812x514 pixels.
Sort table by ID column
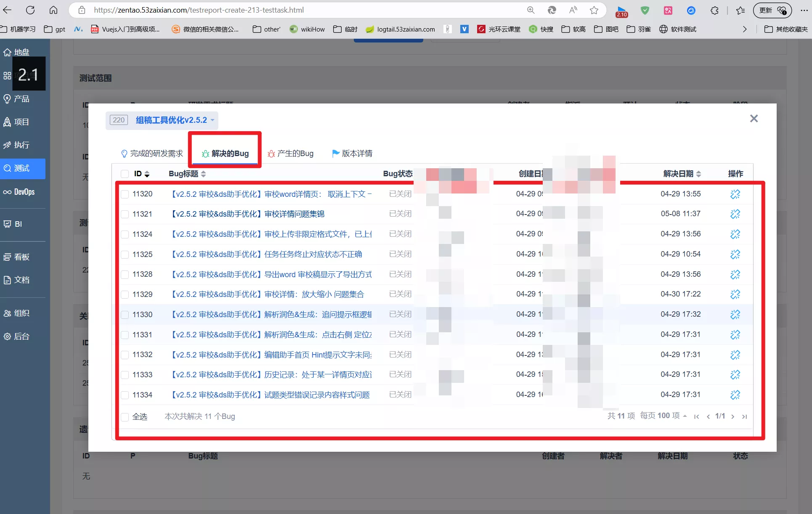(x=142, y=174)
